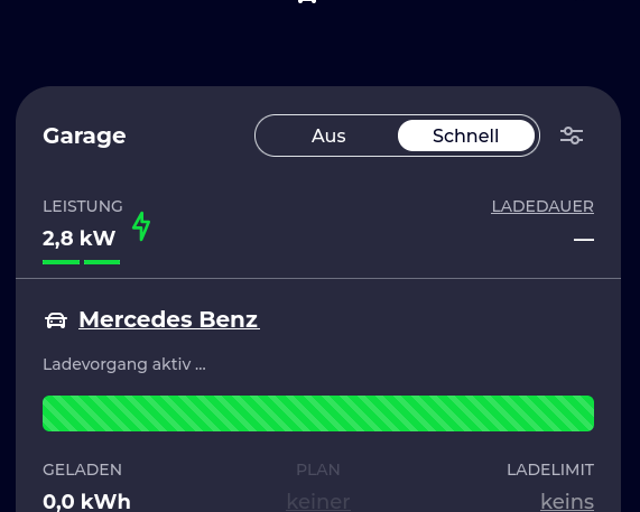Click the first green phase indicator bar

(x=61, y=262)
